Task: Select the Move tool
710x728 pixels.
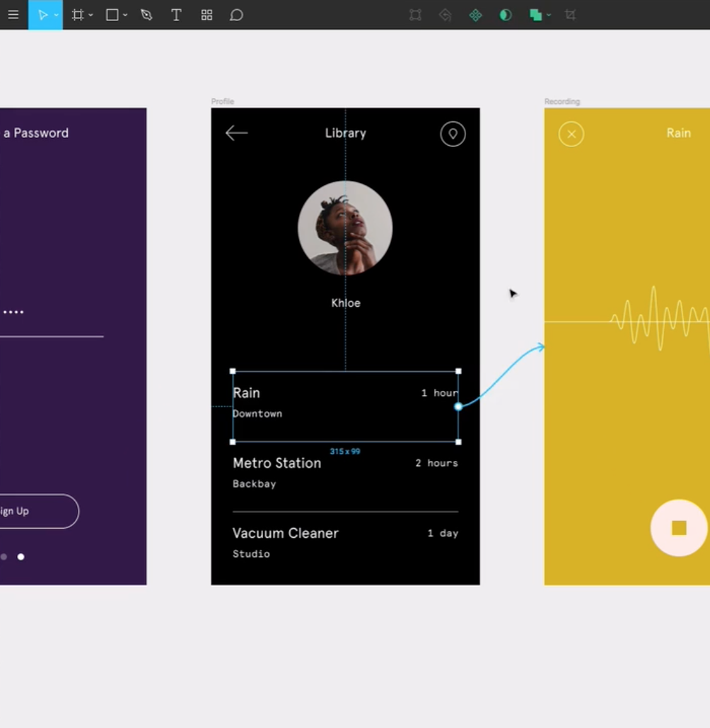Action: coord(42,15)
